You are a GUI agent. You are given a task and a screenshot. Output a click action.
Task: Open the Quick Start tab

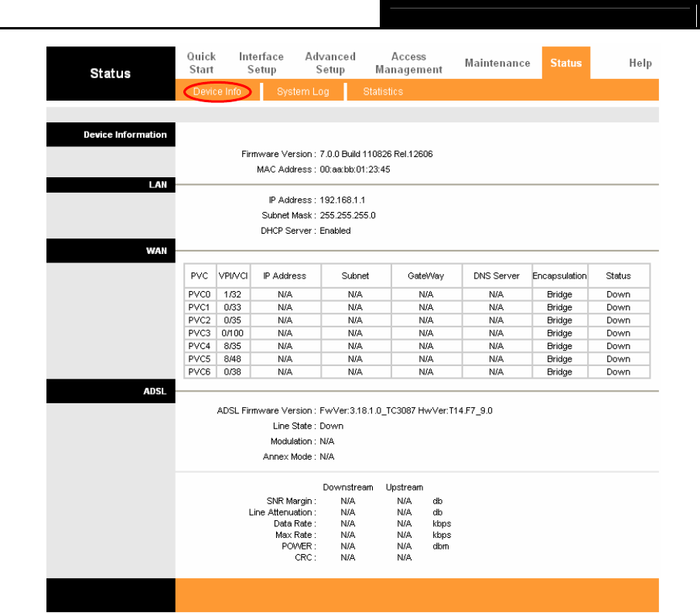pos(201,63)
